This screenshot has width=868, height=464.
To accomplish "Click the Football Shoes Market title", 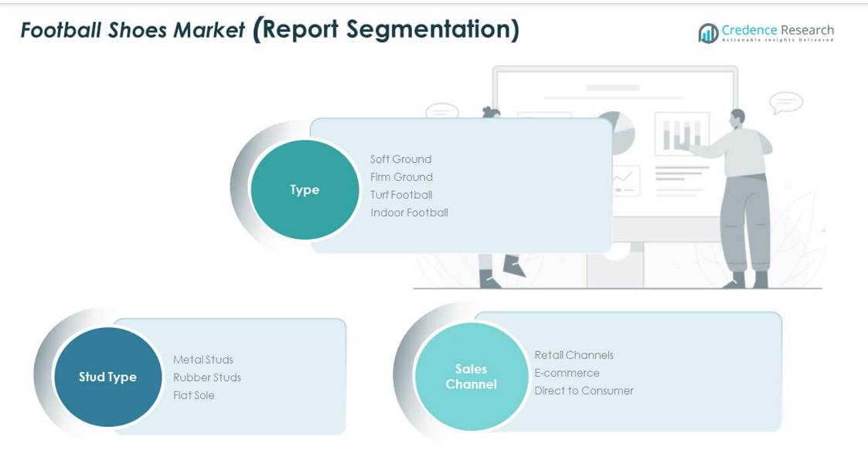I will [132, 30].
